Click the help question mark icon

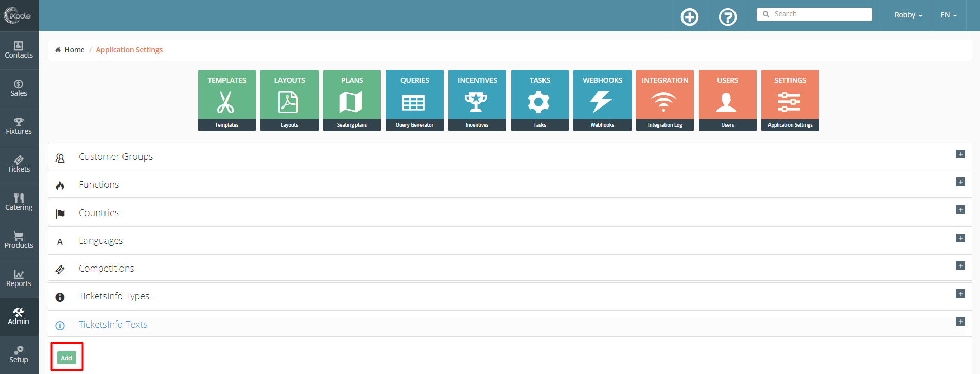coord(728,17)
